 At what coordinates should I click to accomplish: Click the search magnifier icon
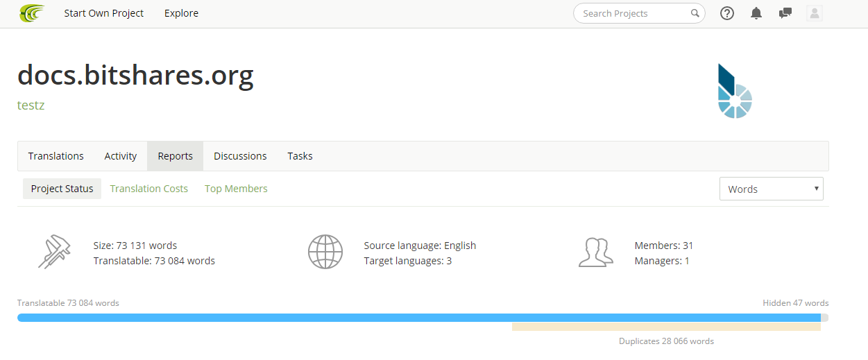(695, 13)
